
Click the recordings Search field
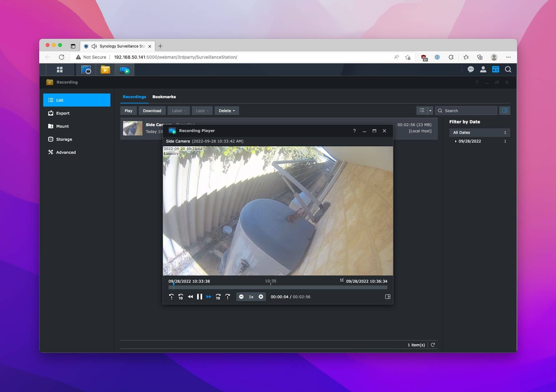466,111
